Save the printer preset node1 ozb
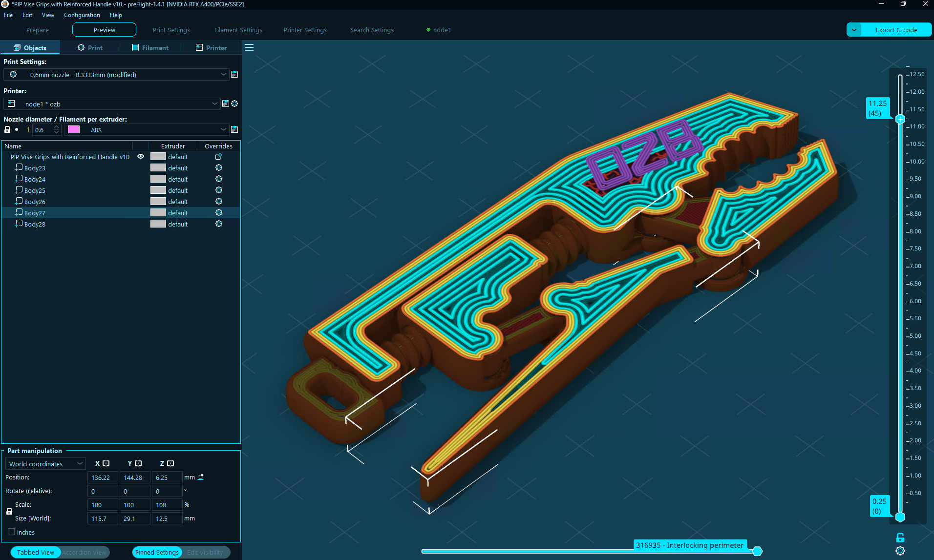Screen dimensions: 934x560 pos(226,104)
